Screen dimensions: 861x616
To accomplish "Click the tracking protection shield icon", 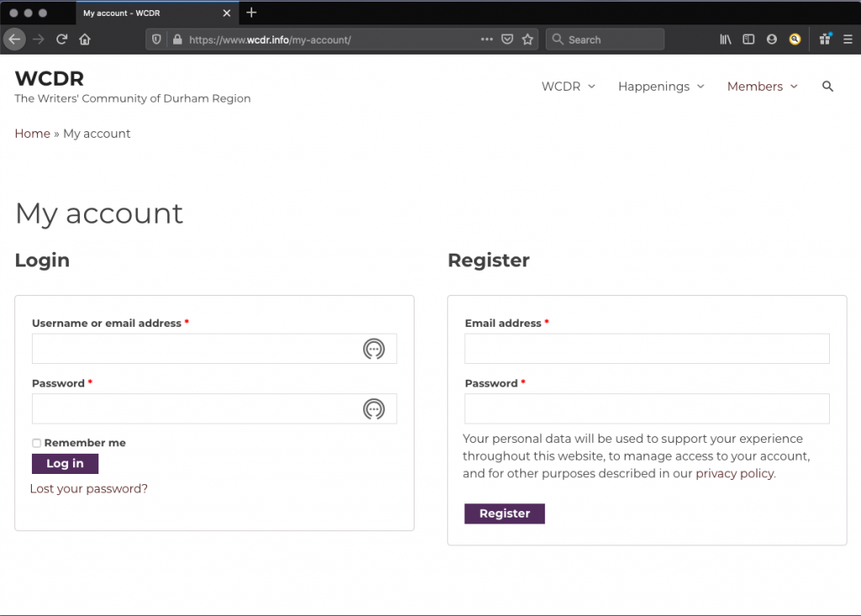I will pyautogui.click(x=156, y=39).
